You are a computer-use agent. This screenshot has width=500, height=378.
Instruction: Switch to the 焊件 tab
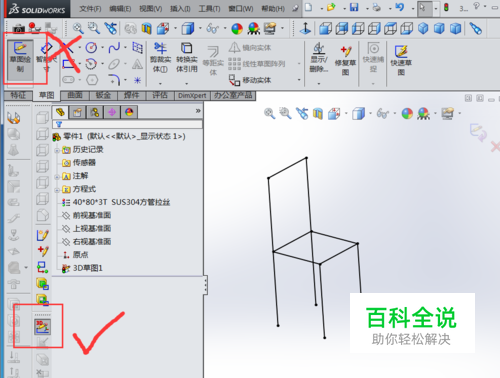[132, 95]
